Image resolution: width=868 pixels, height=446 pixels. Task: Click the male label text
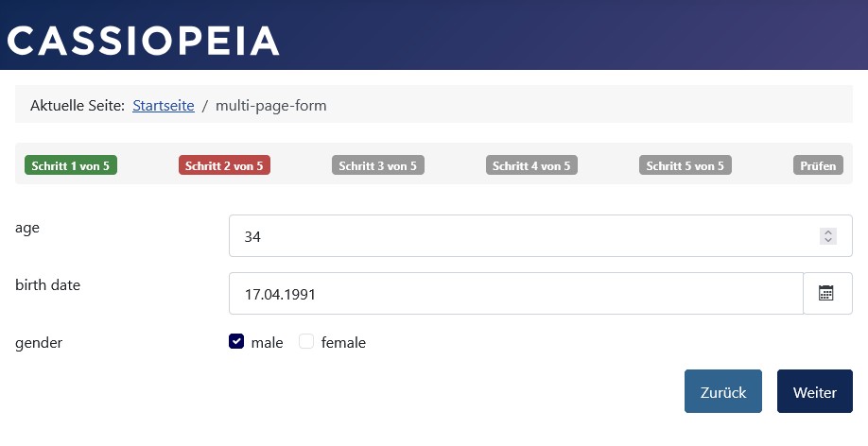pyautogui.click(x=267, y=343)
